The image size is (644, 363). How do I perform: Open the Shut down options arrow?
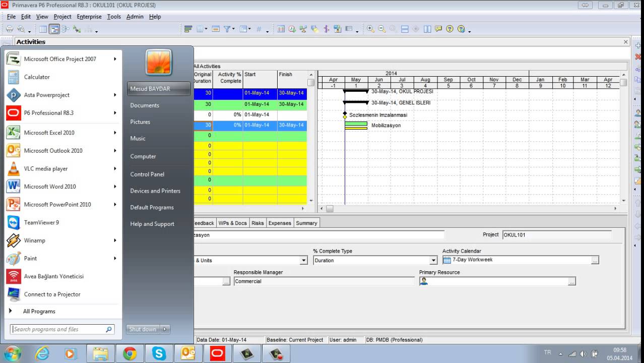(x=164, y=329)
